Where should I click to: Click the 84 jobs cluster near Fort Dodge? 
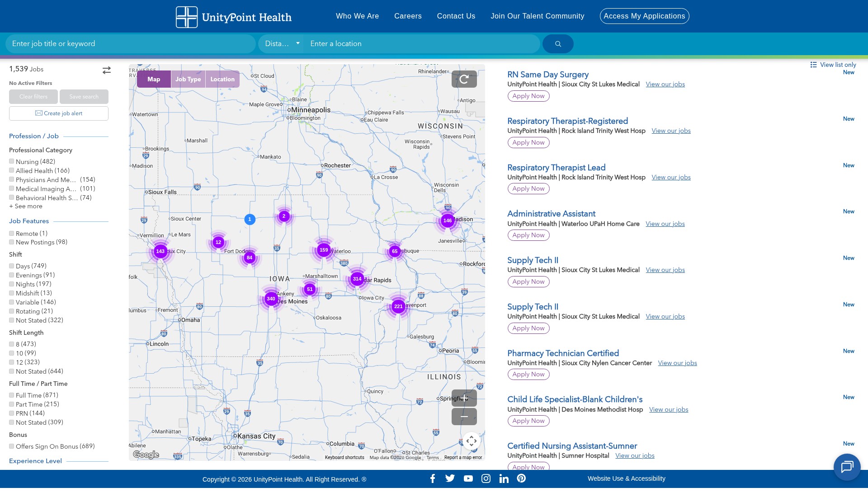pyautogui.click(x=250, y=258)
